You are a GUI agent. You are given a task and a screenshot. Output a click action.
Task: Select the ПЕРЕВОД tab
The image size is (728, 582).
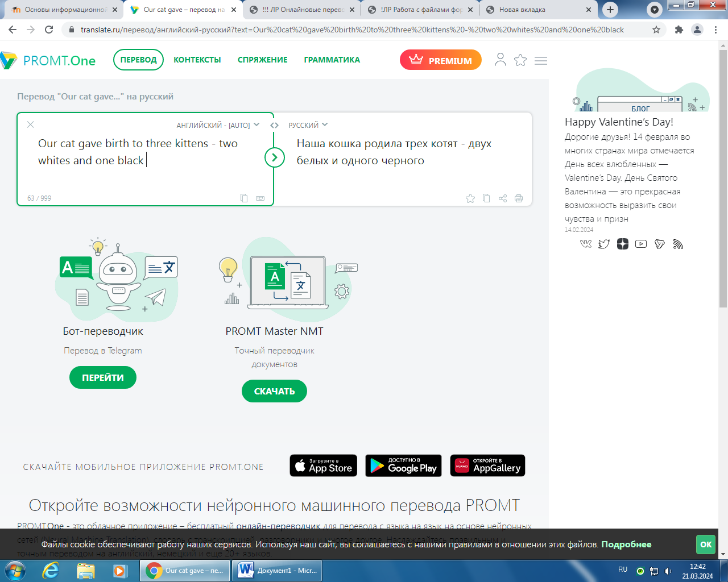coord(138,60)
